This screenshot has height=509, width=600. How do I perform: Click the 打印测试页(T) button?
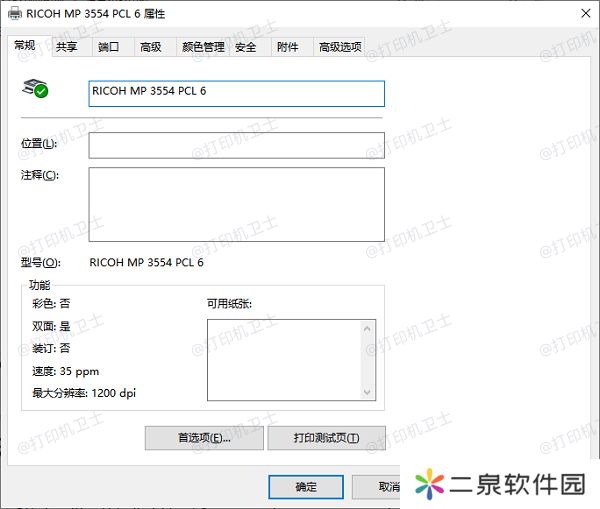[x=326, y=438]
